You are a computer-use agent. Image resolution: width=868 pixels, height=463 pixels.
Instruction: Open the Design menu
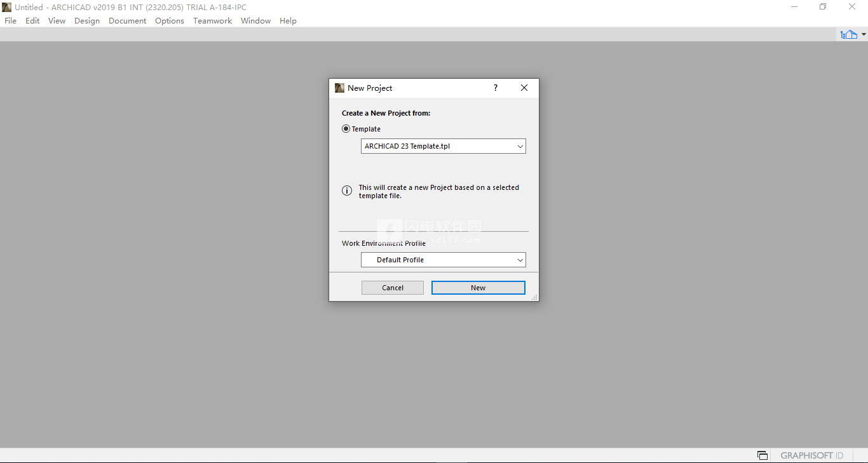coord(87,20)
